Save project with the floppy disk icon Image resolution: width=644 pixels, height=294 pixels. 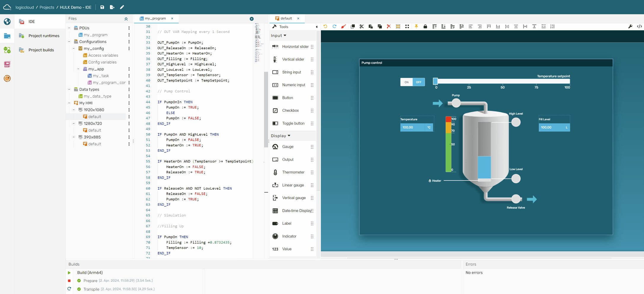(x=102, y=7)
